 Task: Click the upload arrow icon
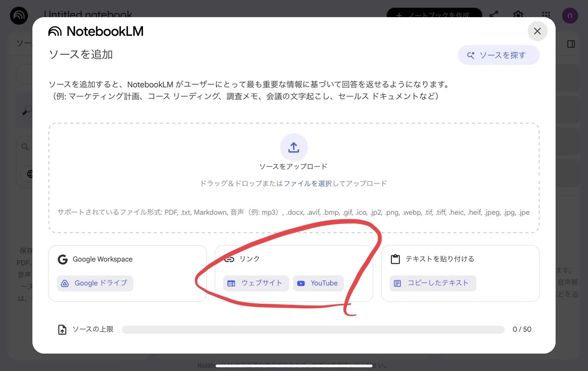point(294,147)
